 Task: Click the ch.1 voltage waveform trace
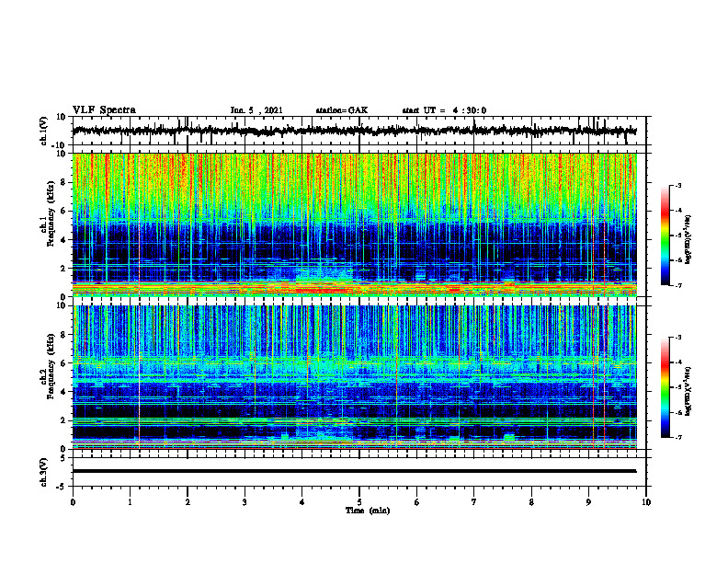[x=354, y=131]
